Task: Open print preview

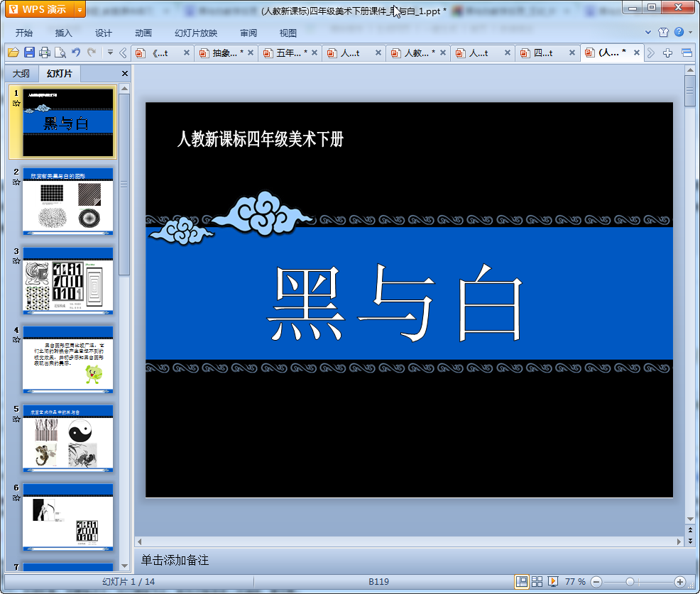Action: coord(60,53)
